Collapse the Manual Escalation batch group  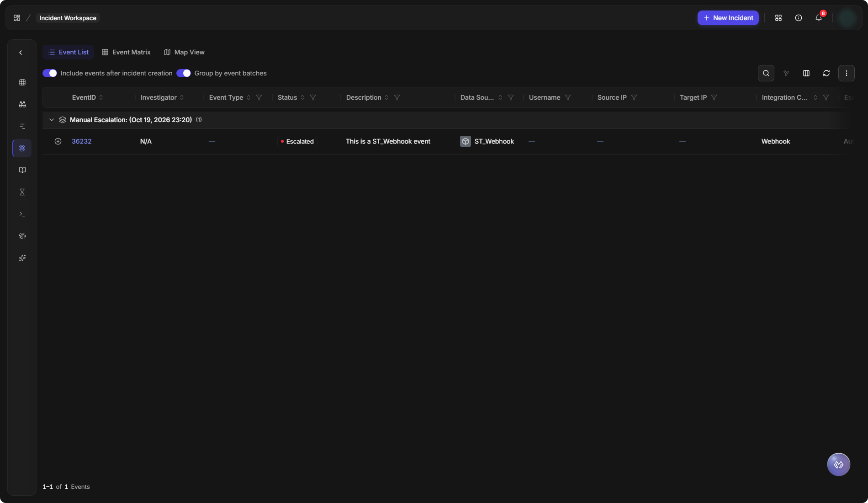pyautogui.click(x=52, y=120)
